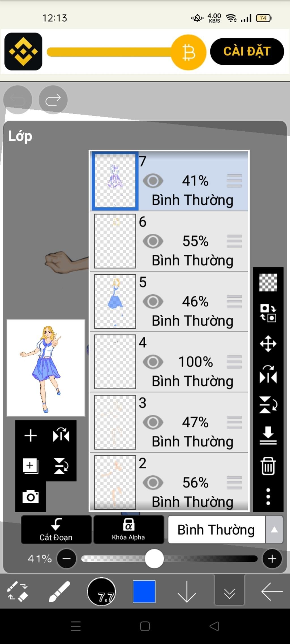Open the camera import layer icon
This screenshot has width=290, height=644.
(31, 497)
